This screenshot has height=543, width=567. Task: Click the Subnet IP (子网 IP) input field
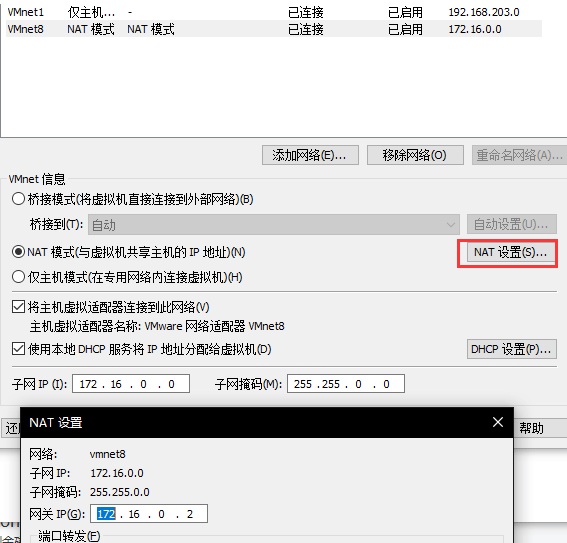[x=131, y=384]
